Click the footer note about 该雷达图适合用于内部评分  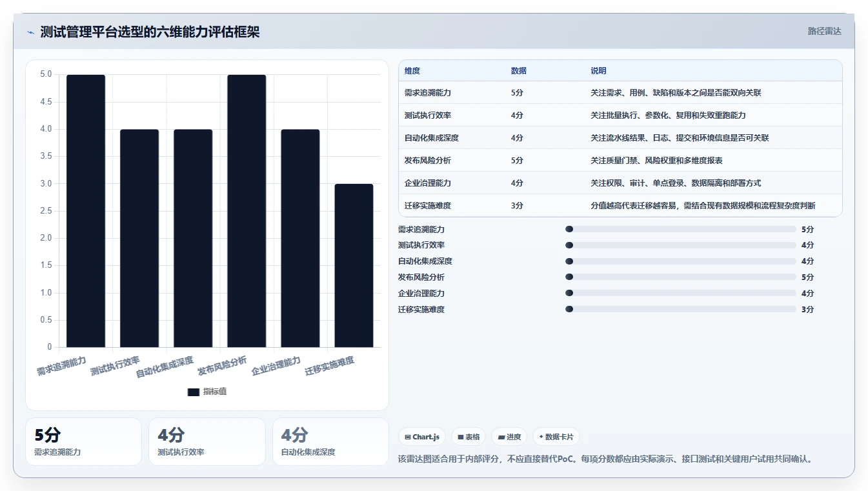607,459
